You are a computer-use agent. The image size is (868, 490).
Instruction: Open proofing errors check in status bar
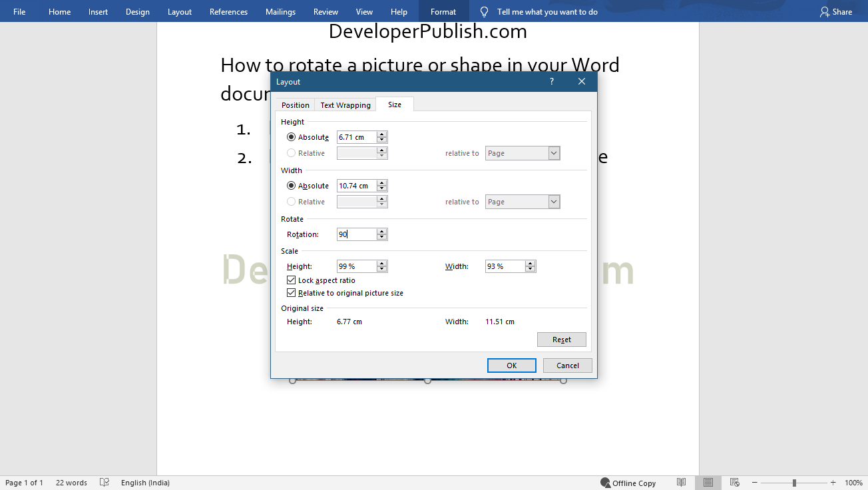(x=105, y=482)
